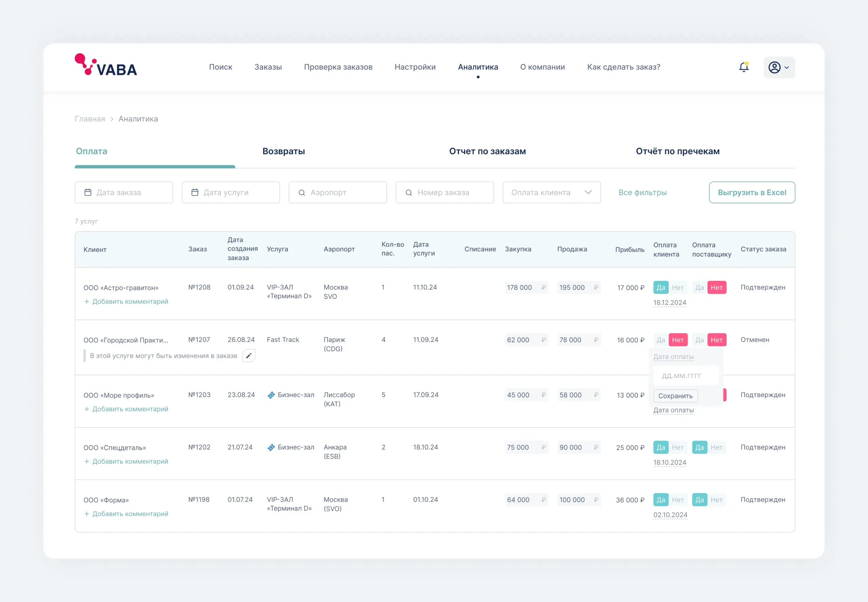Open Проверка заказов in top navigation
Image resolution: width=868 pixels, height=602 pixels.
click(x=338, y=67)
